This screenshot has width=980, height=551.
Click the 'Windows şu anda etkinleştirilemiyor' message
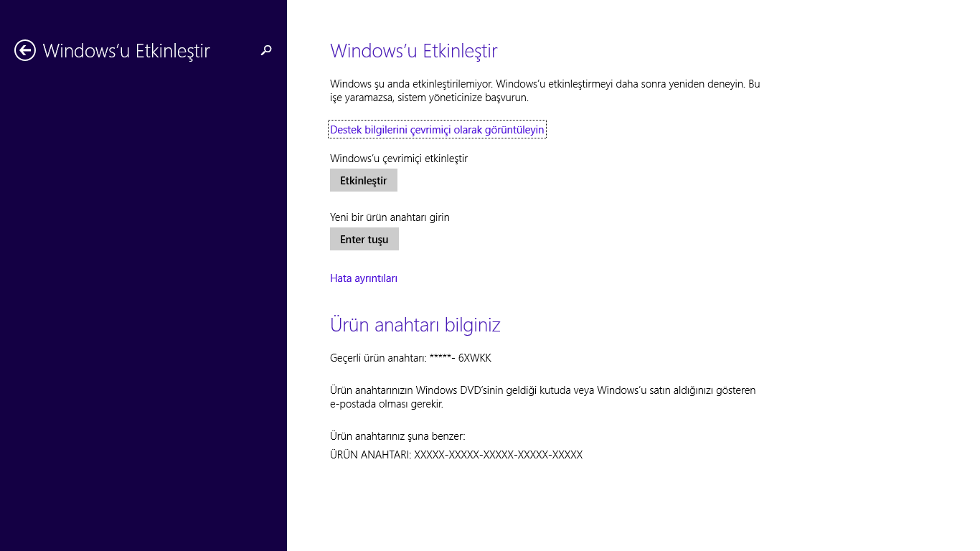545,90
